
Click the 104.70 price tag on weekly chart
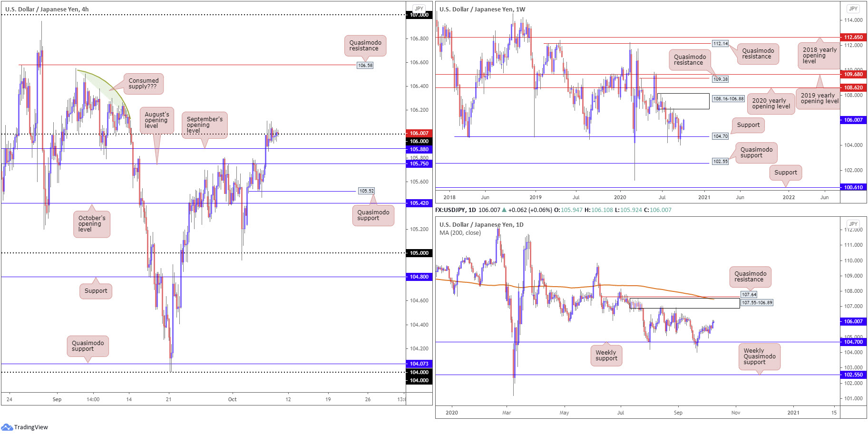click(x=720, y=136)
